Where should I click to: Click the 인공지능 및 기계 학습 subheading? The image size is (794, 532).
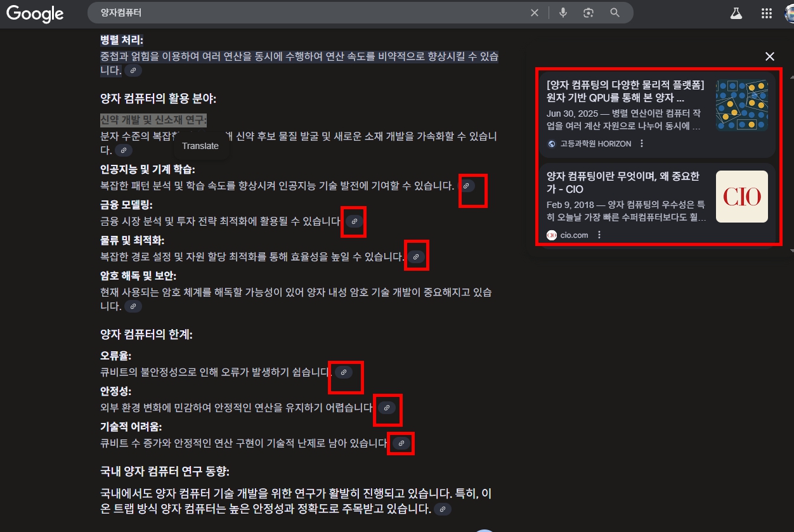tap(148, 169)
